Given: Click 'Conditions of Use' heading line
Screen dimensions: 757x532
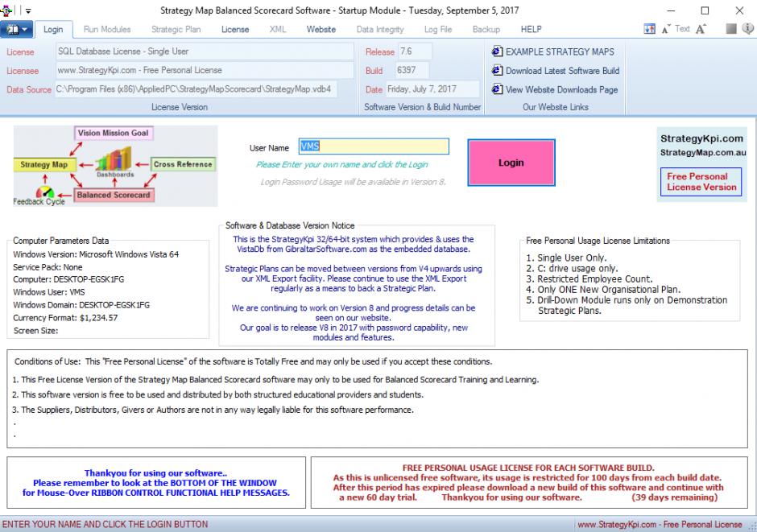Looking at the screenshot, I should [x=254, y=361].
